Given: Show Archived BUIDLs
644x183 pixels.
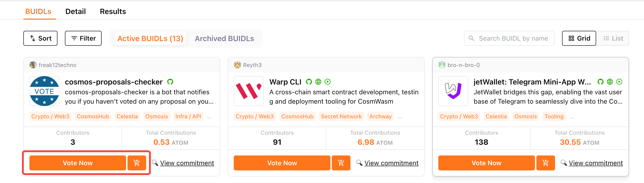Looking at the screenshot, I should [x=224, y=39].
